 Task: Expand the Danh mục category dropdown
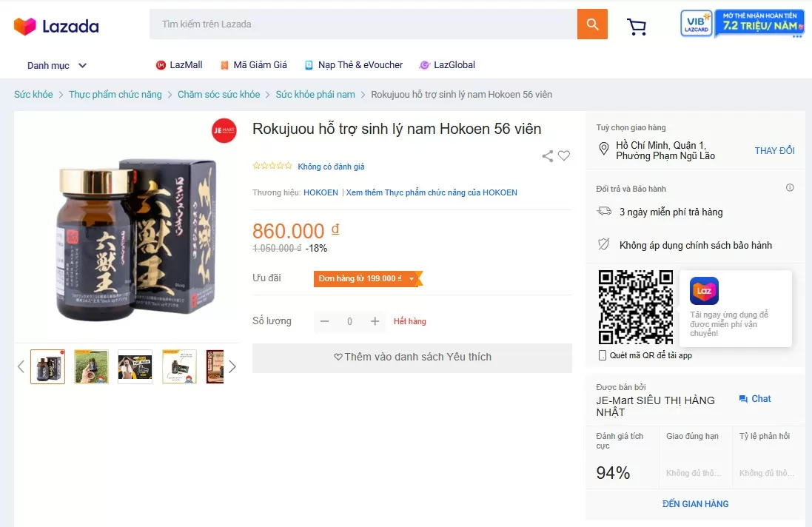tap(57, 65)
